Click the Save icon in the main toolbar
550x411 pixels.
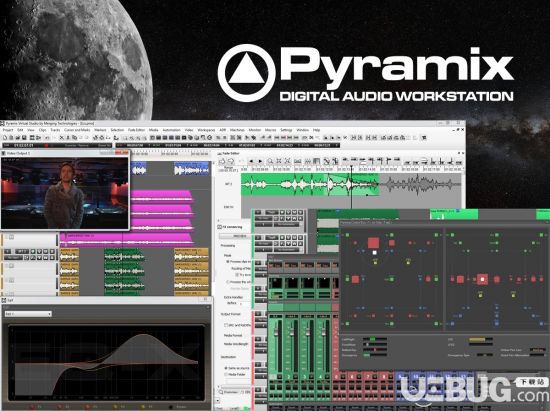(x=24, y=138)
